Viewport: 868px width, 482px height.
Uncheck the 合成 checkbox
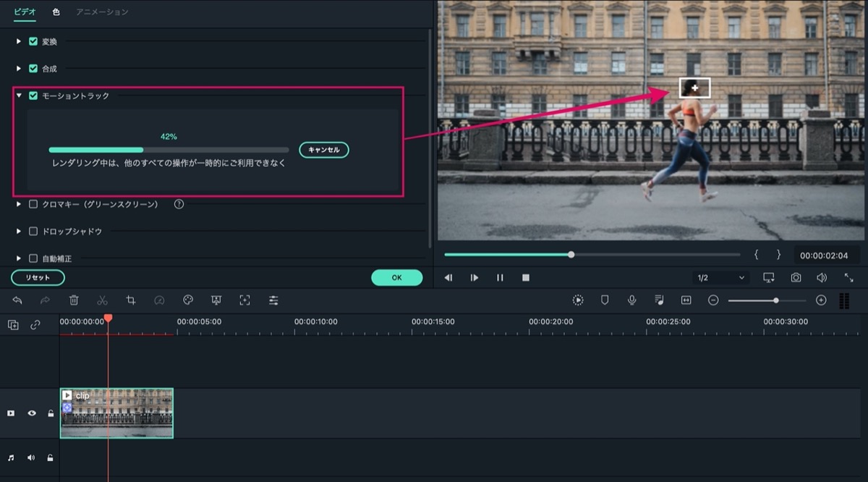point(33,69)
